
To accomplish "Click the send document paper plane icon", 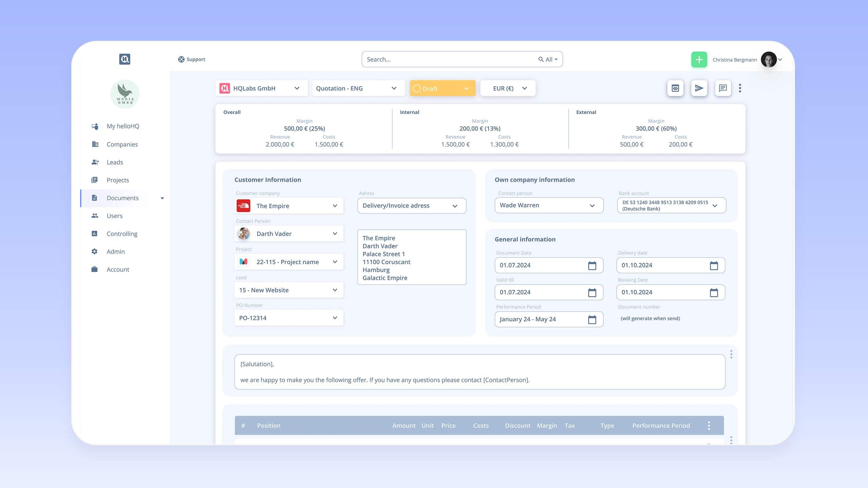I will point(699,88).
